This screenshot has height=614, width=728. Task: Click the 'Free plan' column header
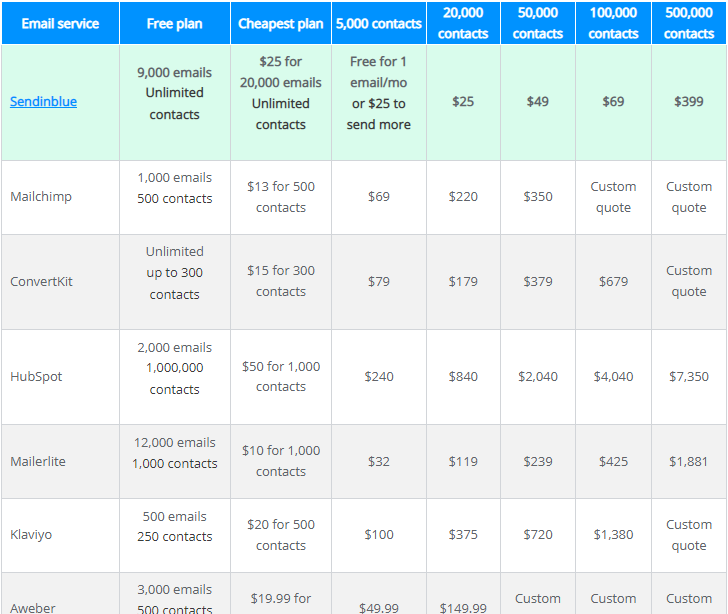coord(175,23)
